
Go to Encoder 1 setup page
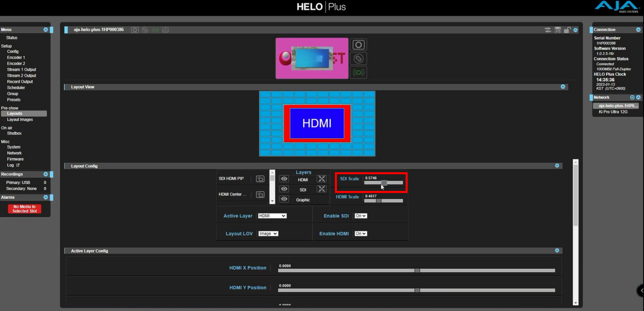pos(16,58)
